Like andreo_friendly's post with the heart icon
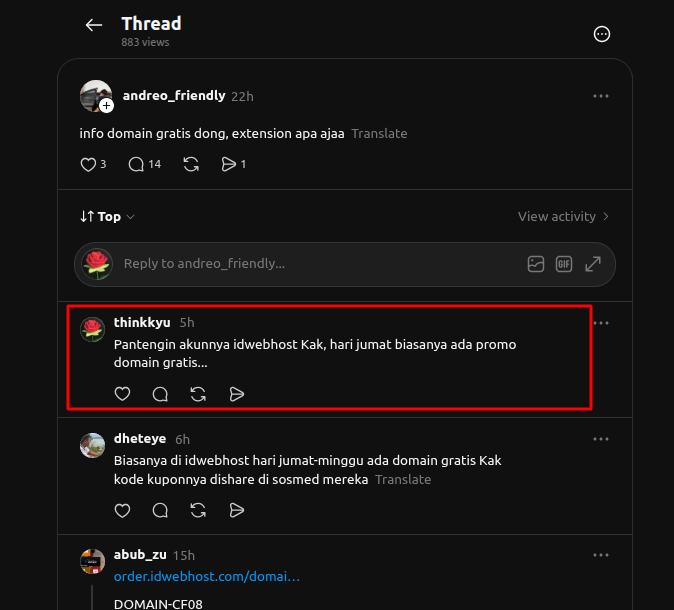This screenshot has width=674, height=610. pos(88,164)
